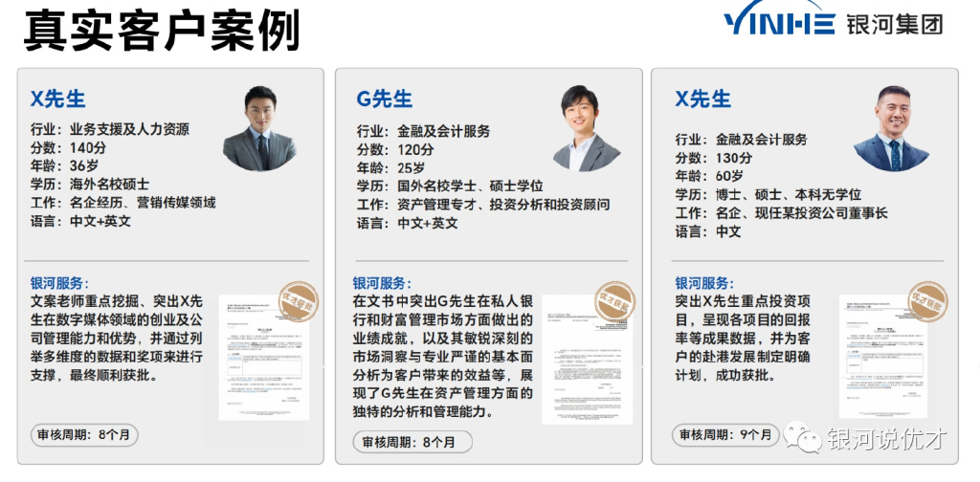Open the portrait photo of the 60岁 X先生
This screenshot has width=980, height=482.
[892, 128]
